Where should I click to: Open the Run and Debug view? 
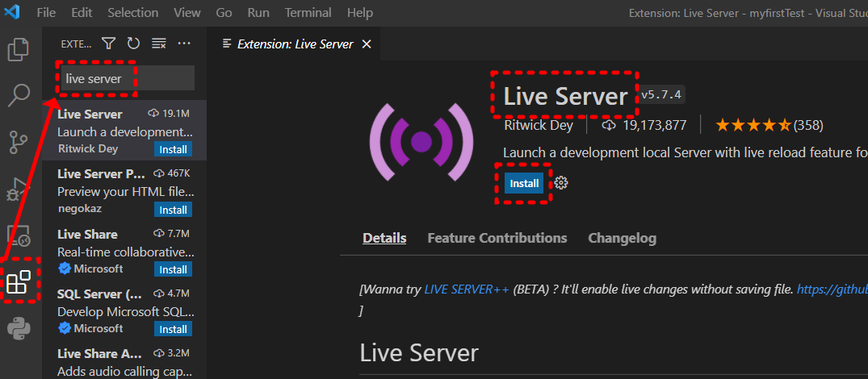[x=19, y=189]
